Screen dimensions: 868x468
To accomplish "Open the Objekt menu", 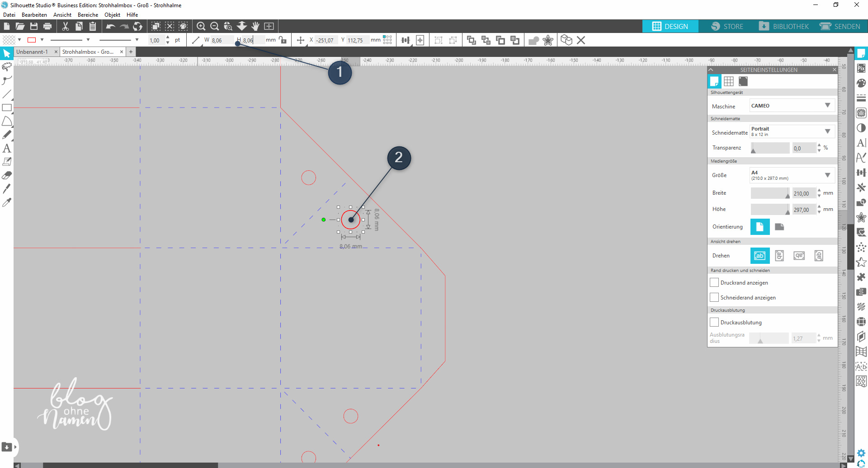I will tap(112, 15).
